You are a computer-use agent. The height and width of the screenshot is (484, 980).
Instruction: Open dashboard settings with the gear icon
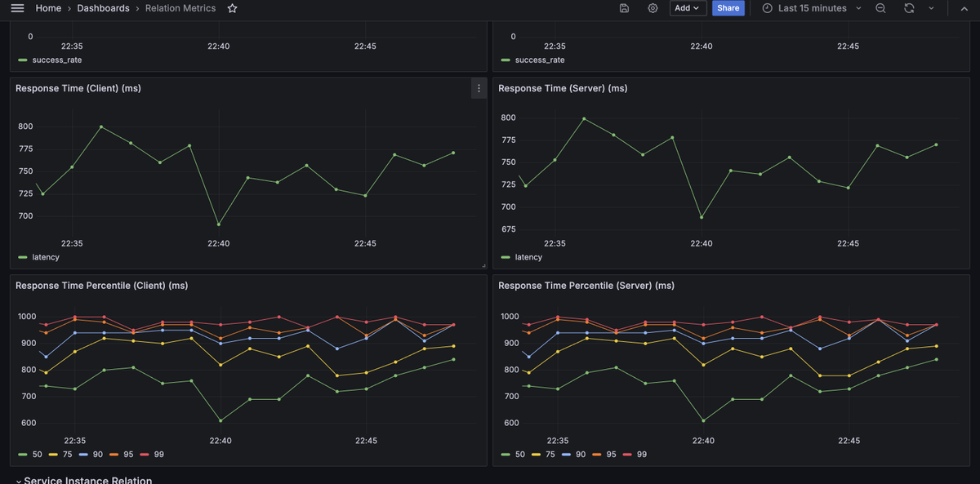[x=652, y=8]
